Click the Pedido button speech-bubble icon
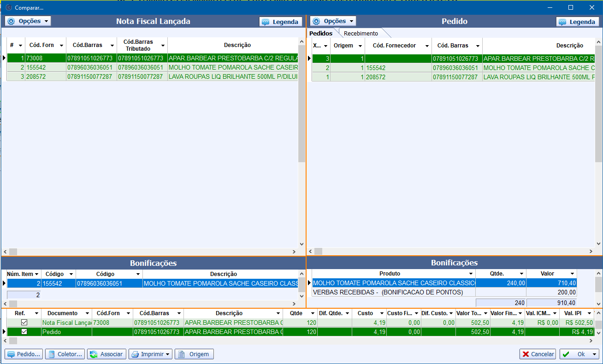The image size is (603, 364). point(11,354)
